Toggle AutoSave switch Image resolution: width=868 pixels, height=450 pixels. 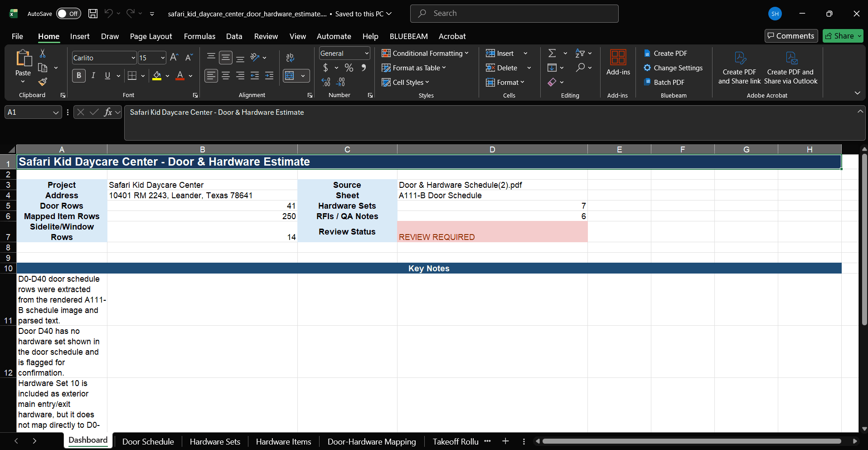coord(68,14)
